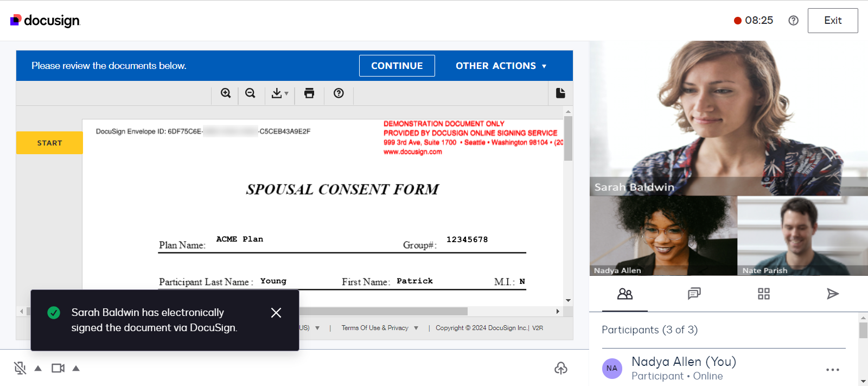This screenshot has height=386, width=868.
Task: Zoom in on the document
Action: (226, 93)
